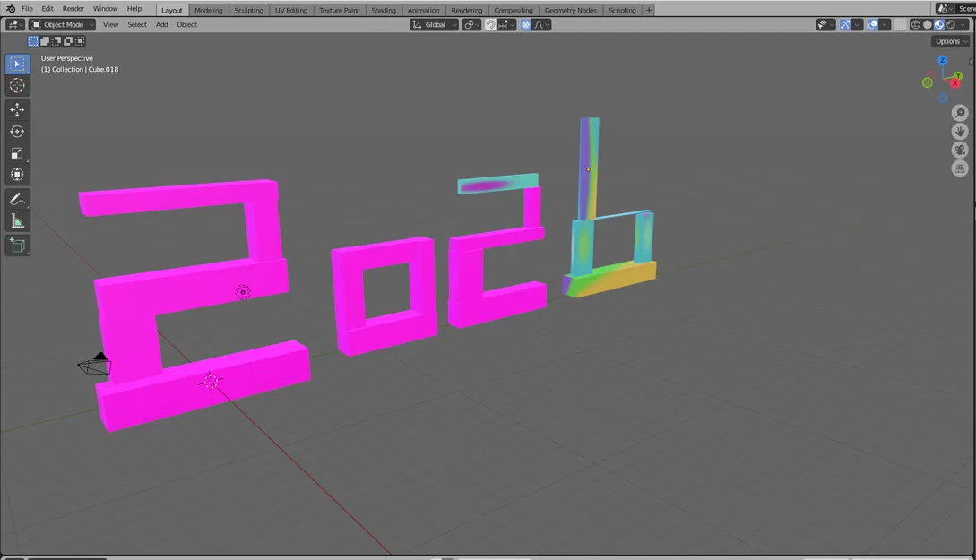Enable solid viewport shading mode
The width and height of the screenshot is (976, 560).
pyautogui.click(x=928, y=25)
